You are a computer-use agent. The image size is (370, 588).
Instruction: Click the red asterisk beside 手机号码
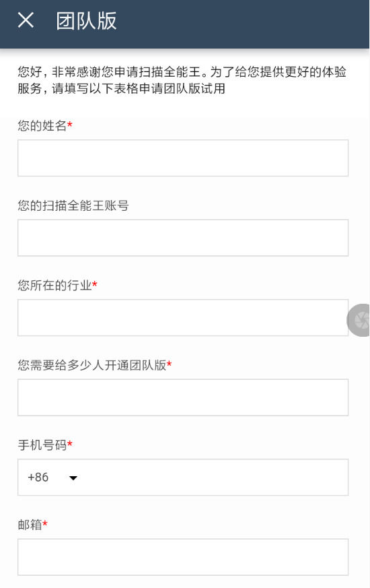coord(70,444)
